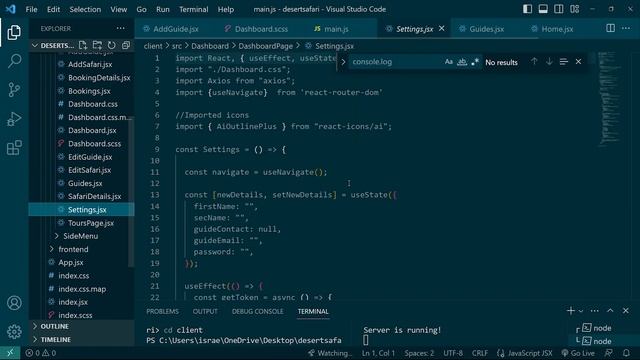Viewport: 640px width, 360px height.
Task: Open the Help menu
Action: click(x=226, y=9)
